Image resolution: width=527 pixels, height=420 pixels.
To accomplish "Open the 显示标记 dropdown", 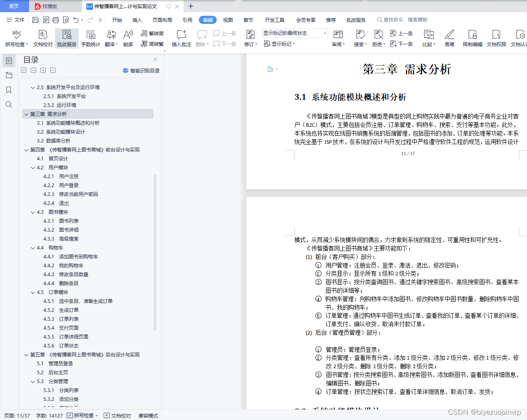I will pos(280,44).
